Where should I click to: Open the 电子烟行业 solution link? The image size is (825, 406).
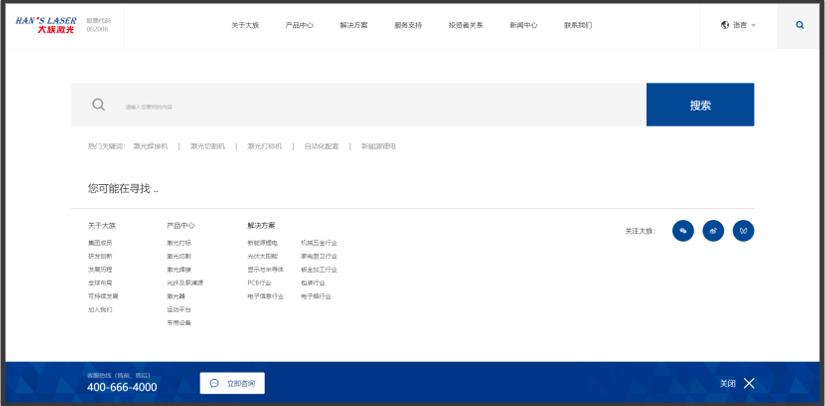click(x=316, y=296)
